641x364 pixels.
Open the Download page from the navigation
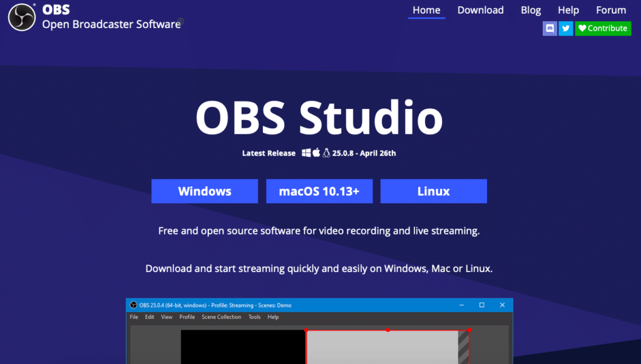[x=480, y=10]
